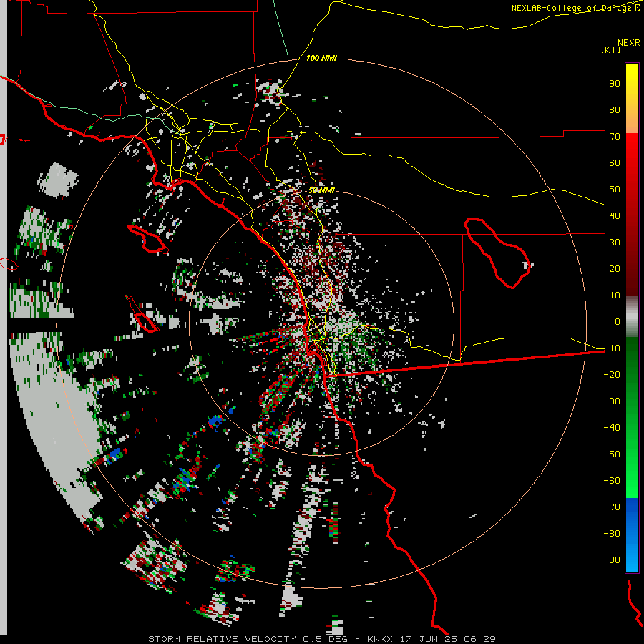Click the 90 value on velocity scale

coord(615,84)
